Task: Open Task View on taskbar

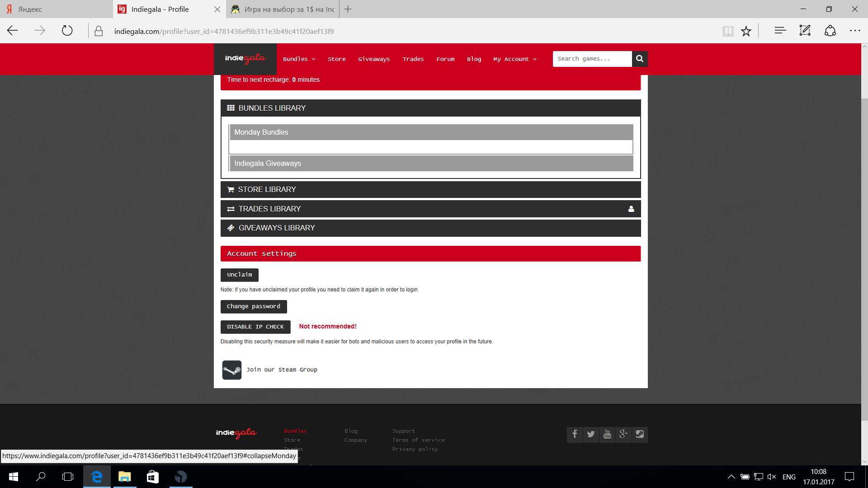Action: (68, 477)
